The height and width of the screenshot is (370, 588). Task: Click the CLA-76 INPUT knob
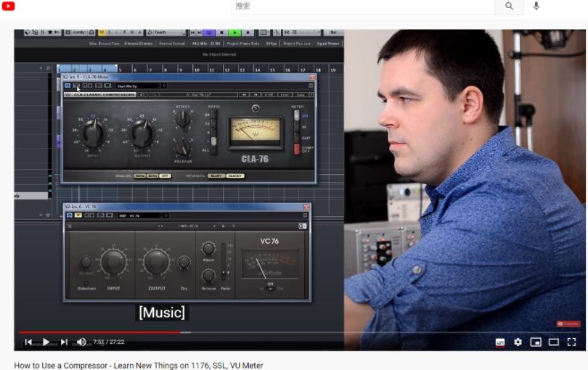point(93,134)
